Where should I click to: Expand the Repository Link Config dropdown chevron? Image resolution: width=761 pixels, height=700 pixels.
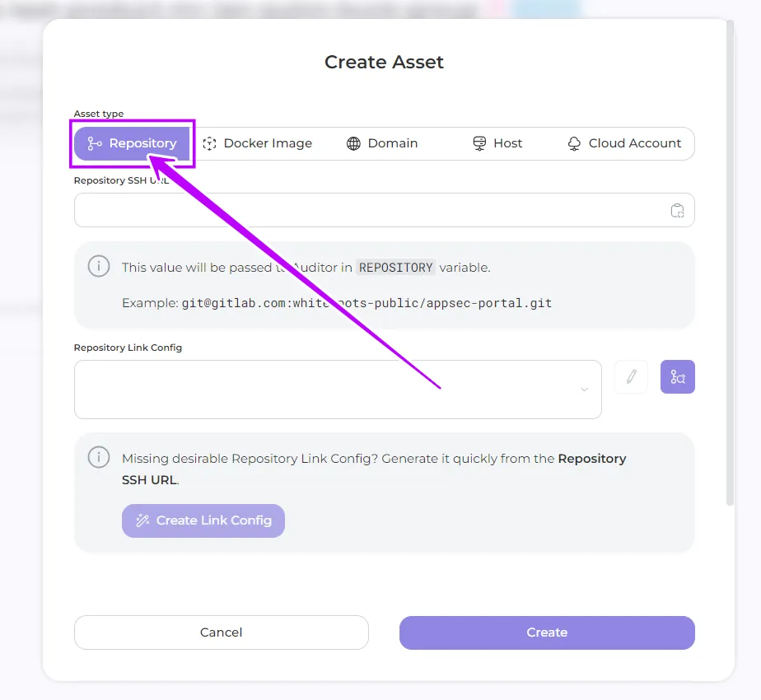point(584,390)
